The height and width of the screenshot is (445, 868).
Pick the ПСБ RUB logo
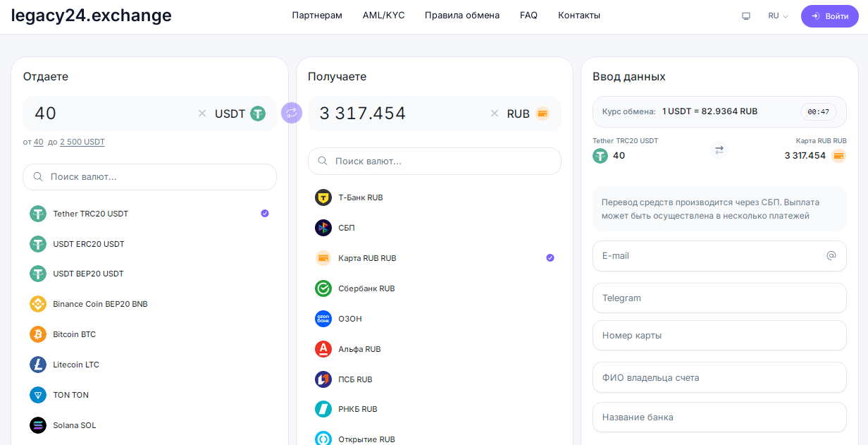(x=323, y=379)
